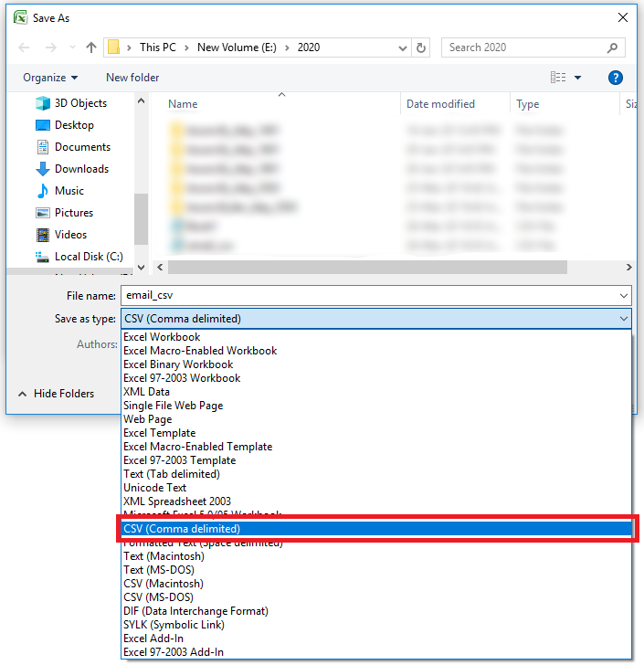Image resolution: width=644 pixels, height=665 pixels.
Task: Hide Folders in the dialog
Action: pyautogui.click(x=56, y=394)
